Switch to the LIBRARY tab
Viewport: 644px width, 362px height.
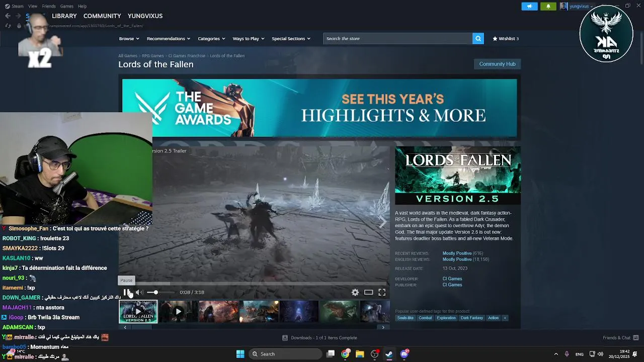point(64,16)
